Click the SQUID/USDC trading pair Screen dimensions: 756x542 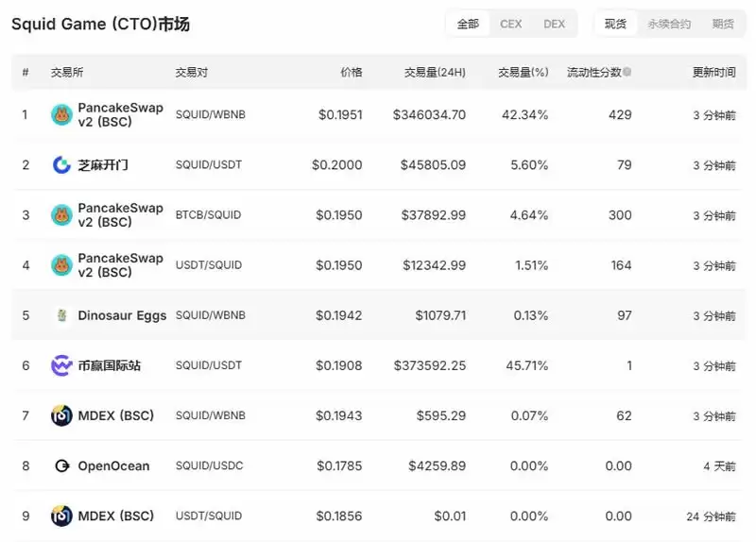(x=209, y=466)
